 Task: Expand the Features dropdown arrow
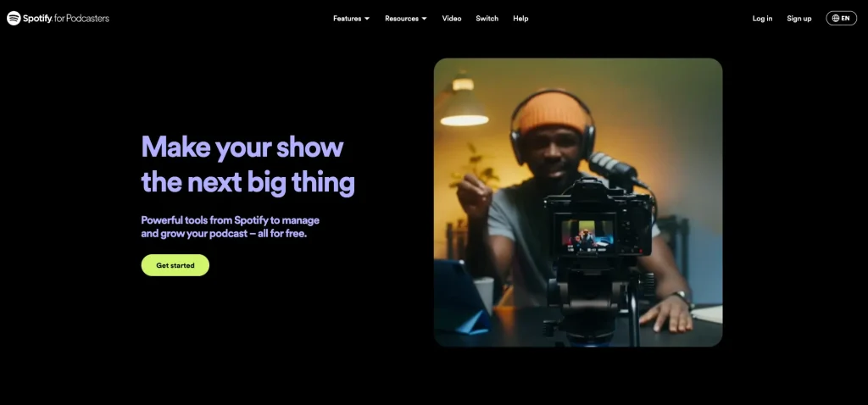367,19
